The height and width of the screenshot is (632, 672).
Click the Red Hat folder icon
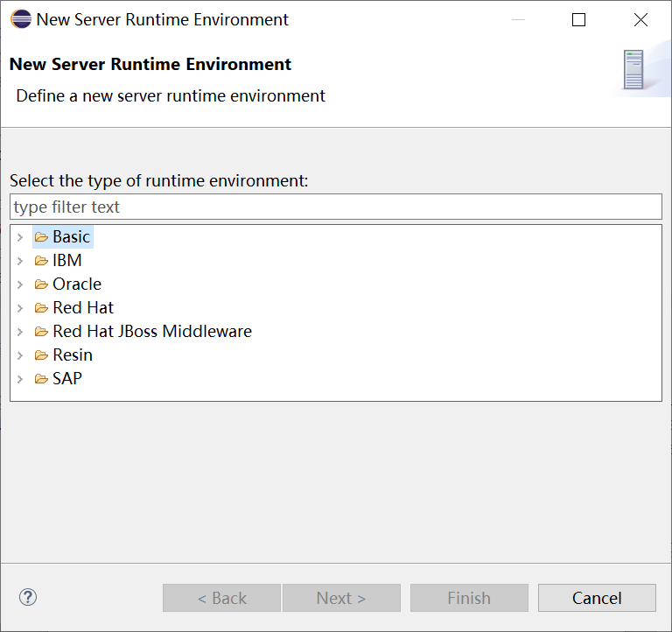[41, 308]
